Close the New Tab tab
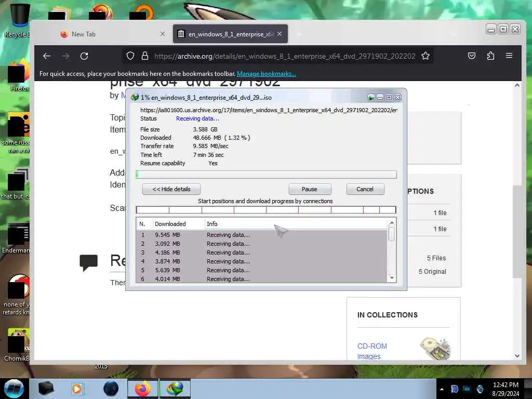The width and height of the screenshot is (532, 399). click(163, 34)
